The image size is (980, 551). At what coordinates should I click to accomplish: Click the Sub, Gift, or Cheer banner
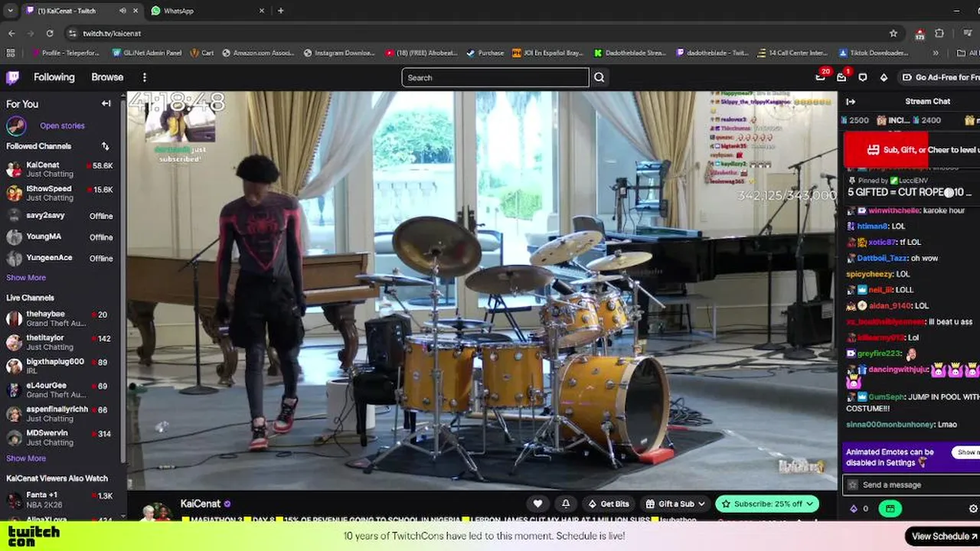point(912,150)
